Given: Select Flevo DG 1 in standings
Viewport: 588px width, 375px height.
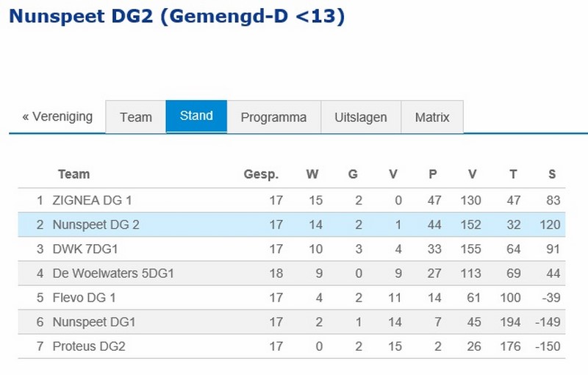Looking at the screenshot, I should tap(84, 298).
